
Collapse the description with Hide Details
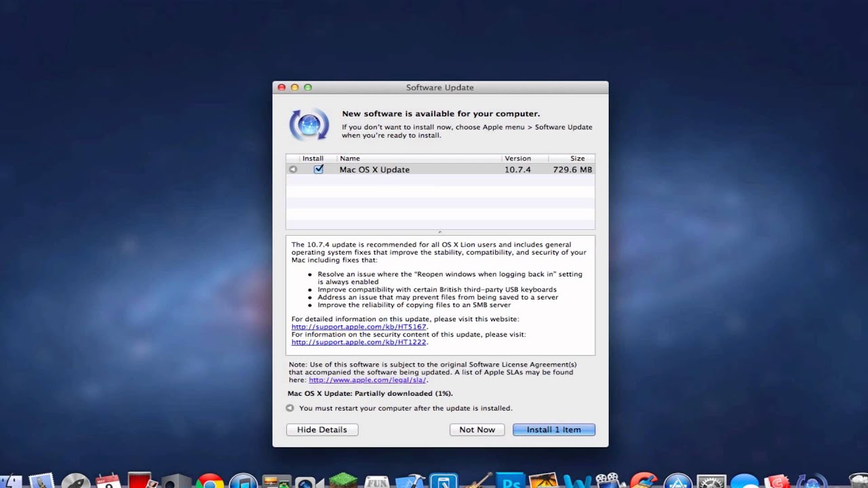click(322, 430)
